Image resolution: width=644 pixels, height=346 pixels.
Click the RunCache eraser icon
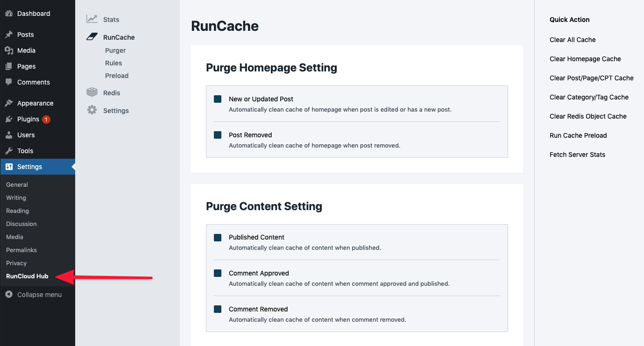(92, 37)
